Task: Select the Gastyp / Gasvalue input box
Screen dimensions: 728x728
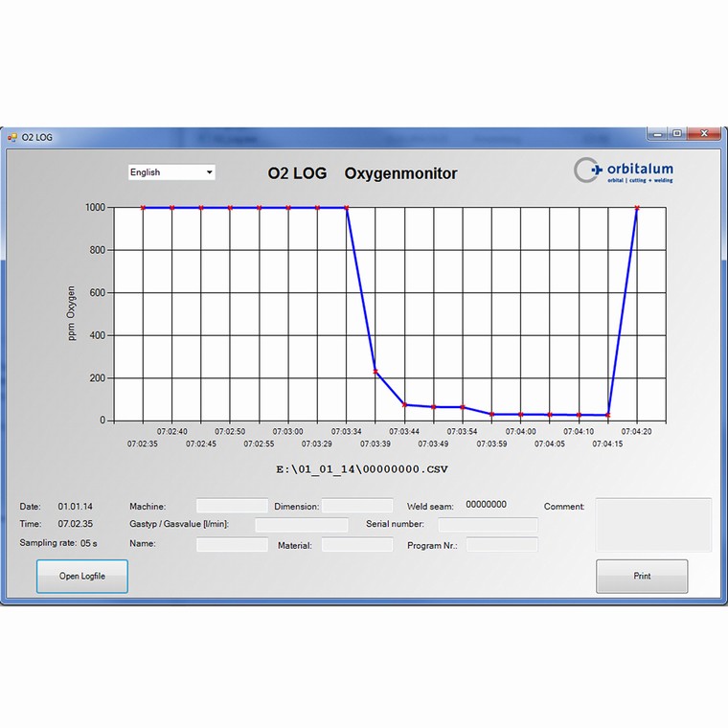Action: pos(302,525)
